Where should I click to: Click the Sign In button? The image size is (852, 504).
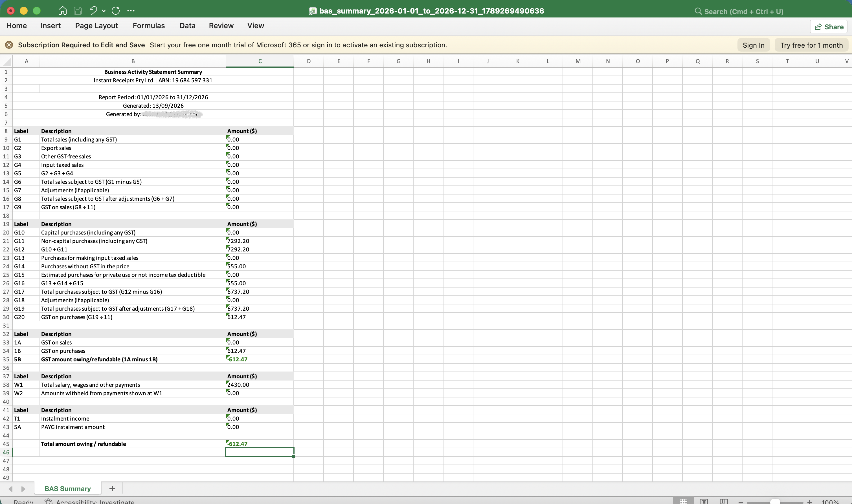[x=754, y=45]
